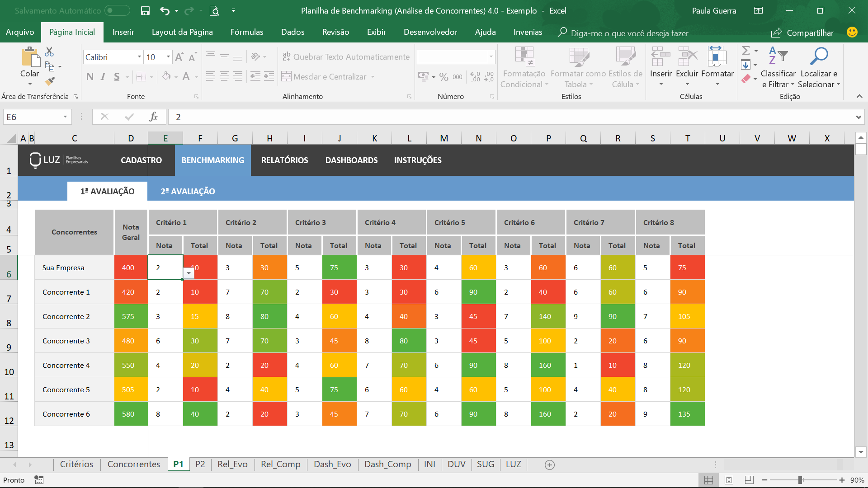Click the DASHBOARDS navigation button
Viewport: 868px width, 488px height.
pyautogui.click(x=351, y=160)
